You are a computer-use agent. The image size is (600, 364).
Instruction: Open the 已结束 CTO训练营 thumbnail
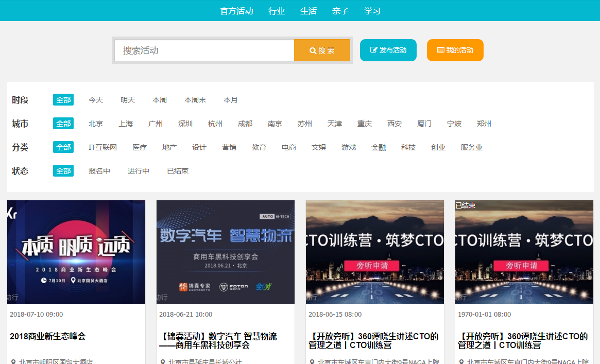(524, 252)
